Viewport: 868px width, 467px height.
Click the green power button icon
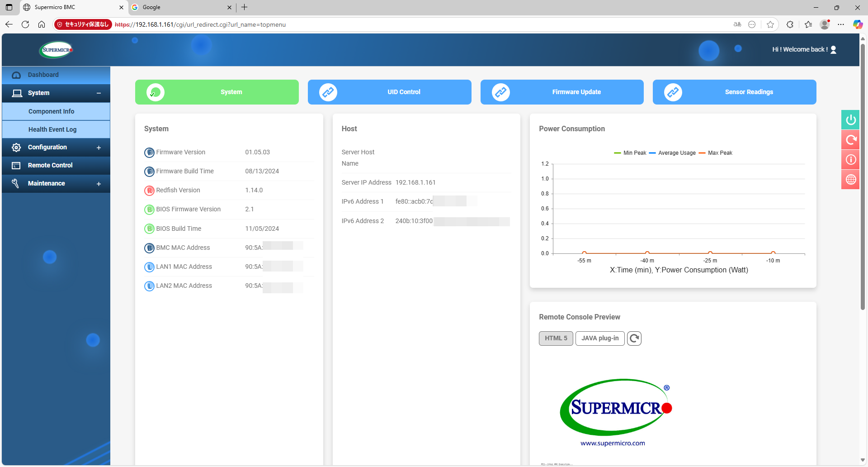(x=850, y=120)
